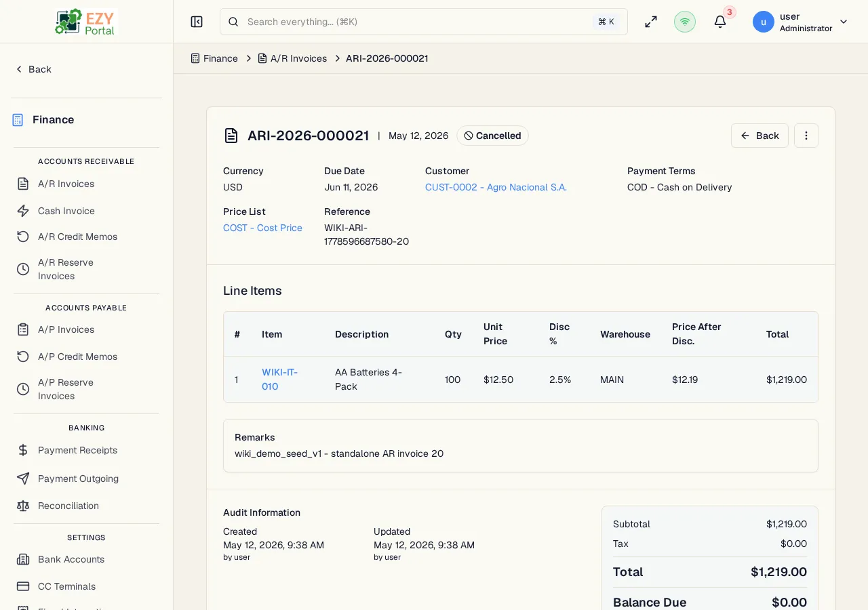868x610 pixels.
Task: Open item WIKI-IT-010 link
Action: 279,380
